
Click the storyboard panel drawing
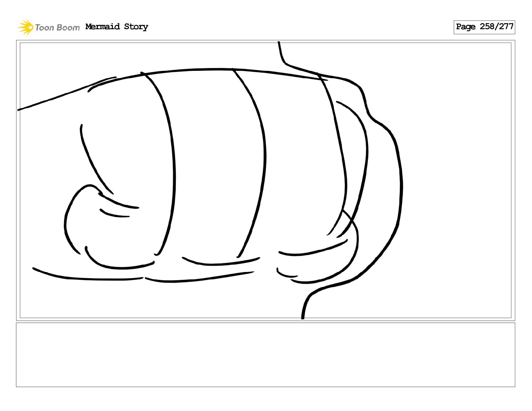(265, 180)
